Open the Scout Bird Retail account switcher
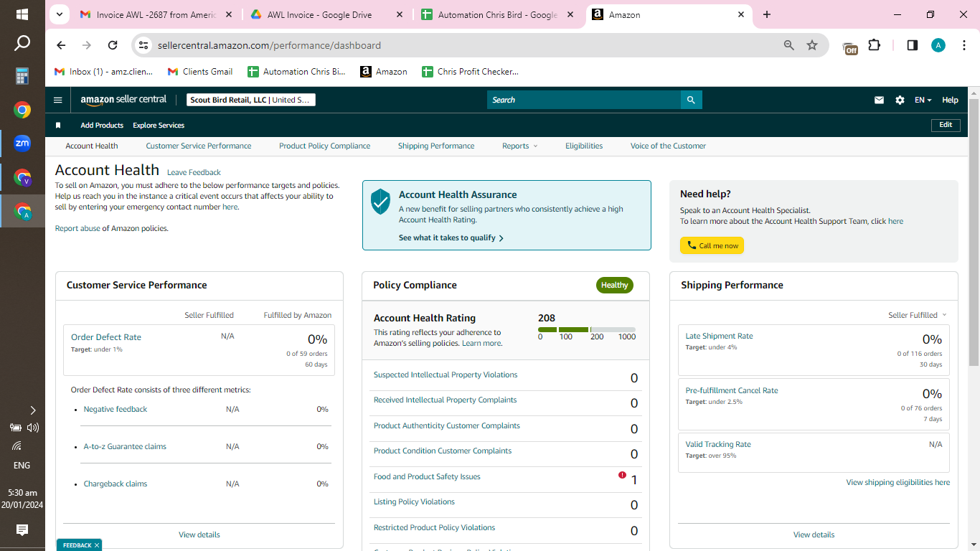980x551 pixels. (x=251, y=100)
